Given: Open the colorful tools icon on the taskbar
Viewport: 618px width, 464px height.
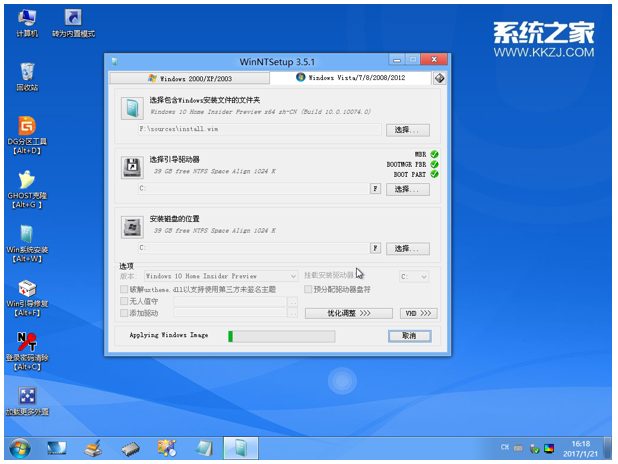Looking at the screenshot, I should point(167,448).
